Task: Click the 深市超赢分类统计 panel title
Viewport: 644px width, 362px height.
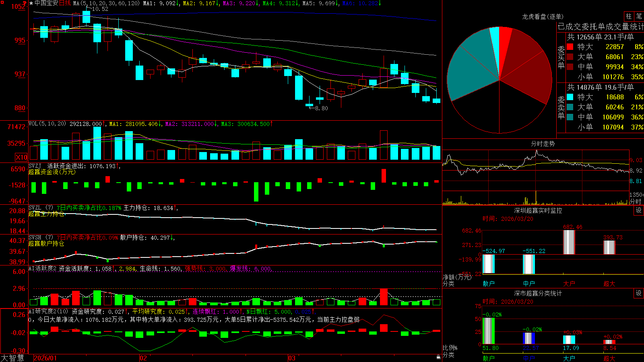Action: 538,293
